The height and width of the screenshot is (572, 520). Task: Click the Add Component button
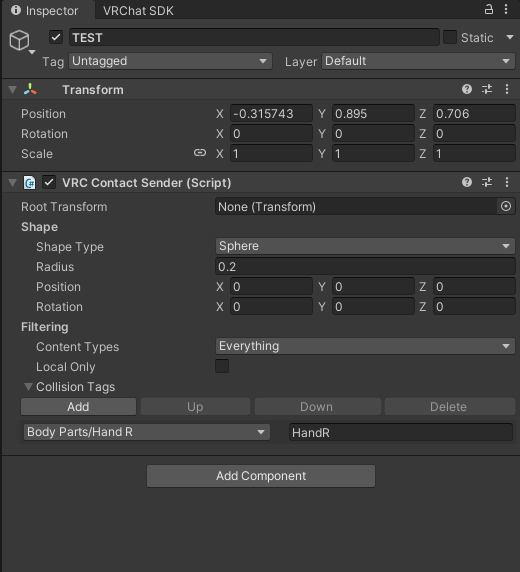click(x=261, y=476)
